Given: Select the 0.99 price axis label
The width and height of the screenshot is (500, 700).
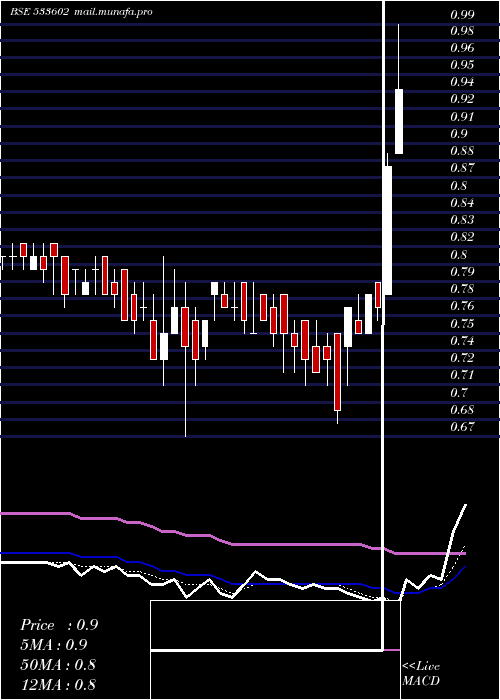Looking at the screenshot, I should (462, 15).
